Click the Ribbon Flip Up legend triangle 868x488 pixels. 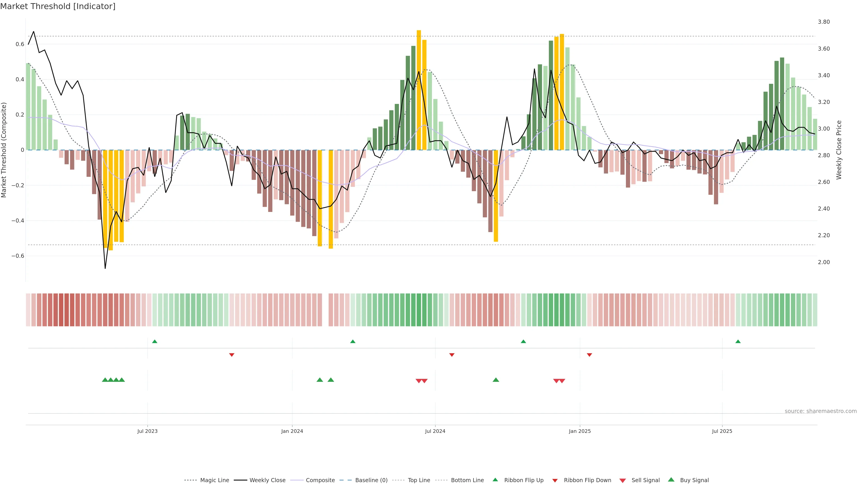(495, 480)
